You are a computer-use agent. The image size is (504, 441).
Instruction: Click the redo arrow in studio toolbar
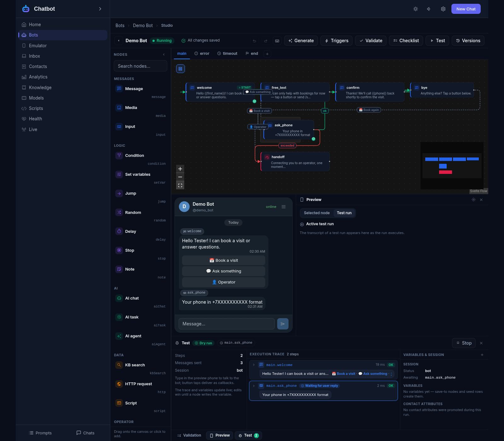click(266, 41)
